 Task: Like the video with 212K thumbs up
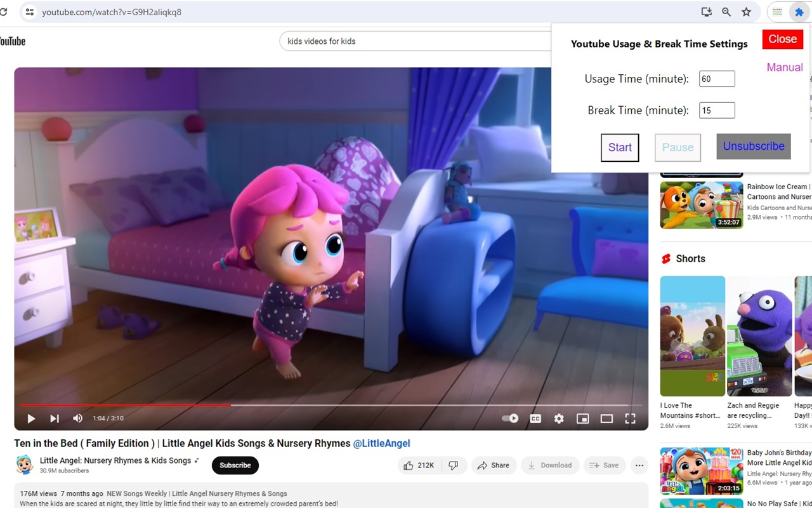[419, 465]
